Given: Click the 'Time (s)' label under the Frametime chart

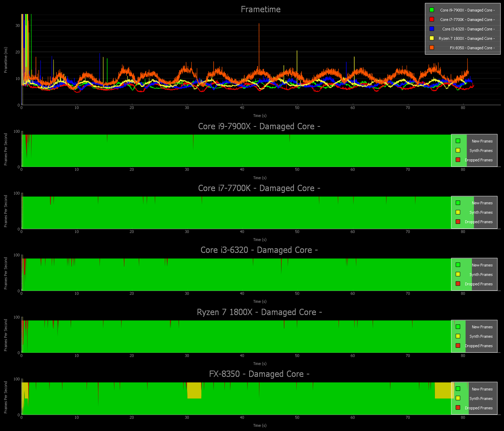Looking at the screenshot, I should 260,116.
